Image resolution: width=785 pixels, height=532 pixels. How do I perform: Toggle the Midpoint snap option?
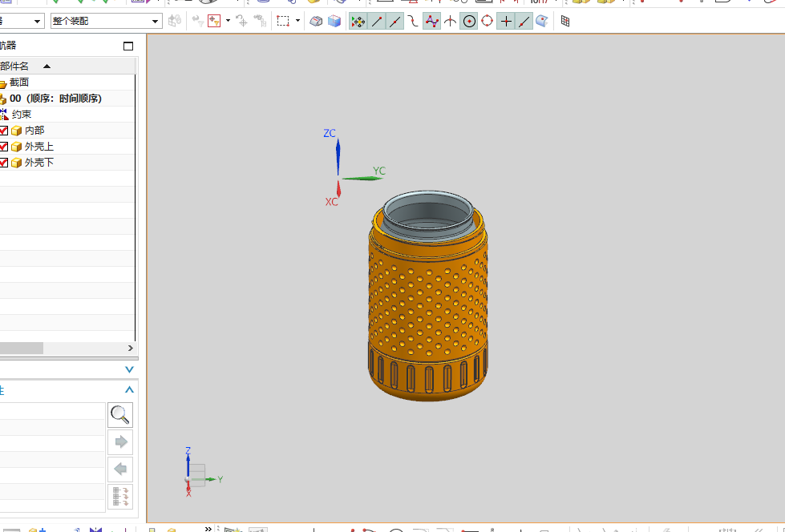pyautogui.click(x=395, y=21)
